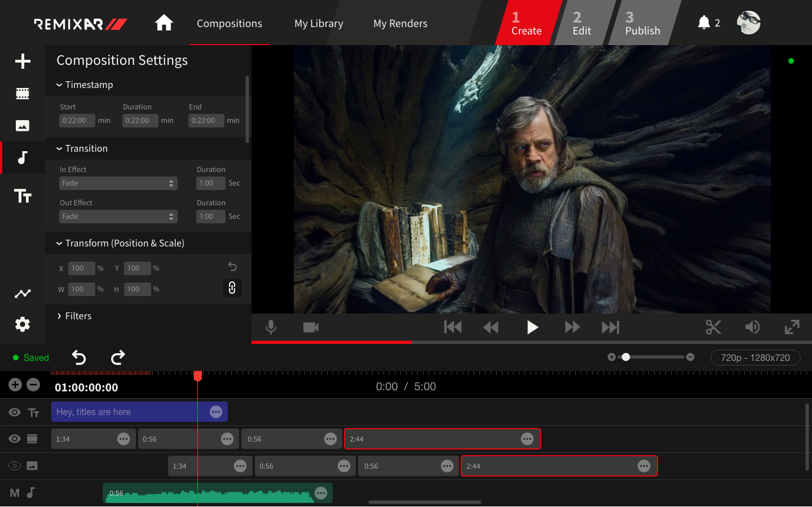
Task: Open the user profile avatar
Action: (x=749, y=23)
